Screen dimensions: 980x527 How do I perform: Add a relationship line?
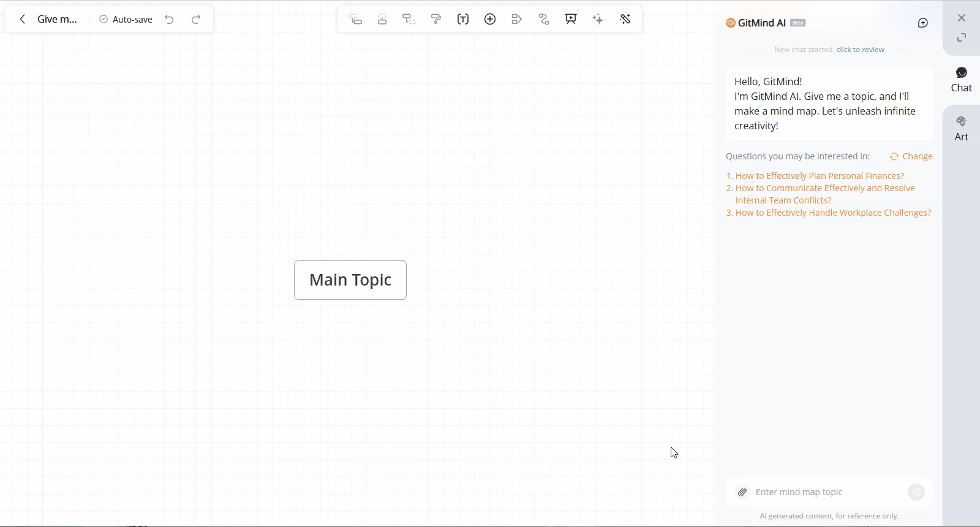click(x=544, y=20)
